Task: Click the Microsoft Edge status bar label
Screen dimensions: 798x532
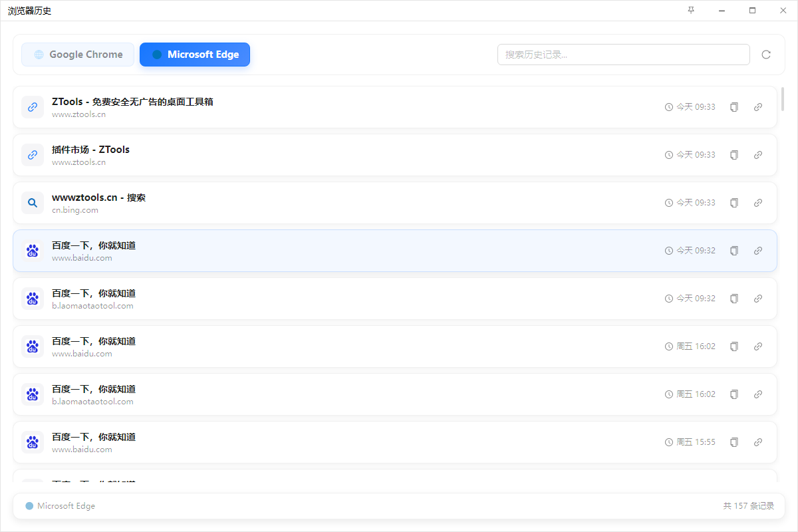Action: point(66,506)
